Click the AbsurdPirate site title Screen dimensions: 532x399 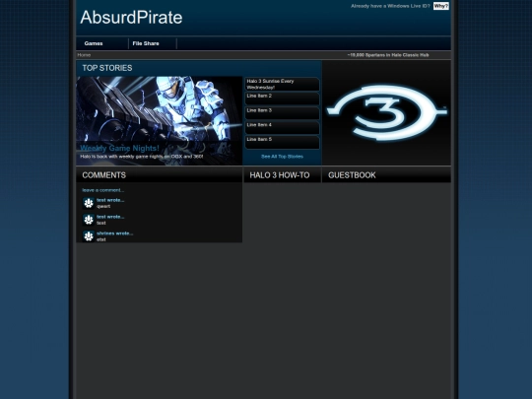[131, 18]
